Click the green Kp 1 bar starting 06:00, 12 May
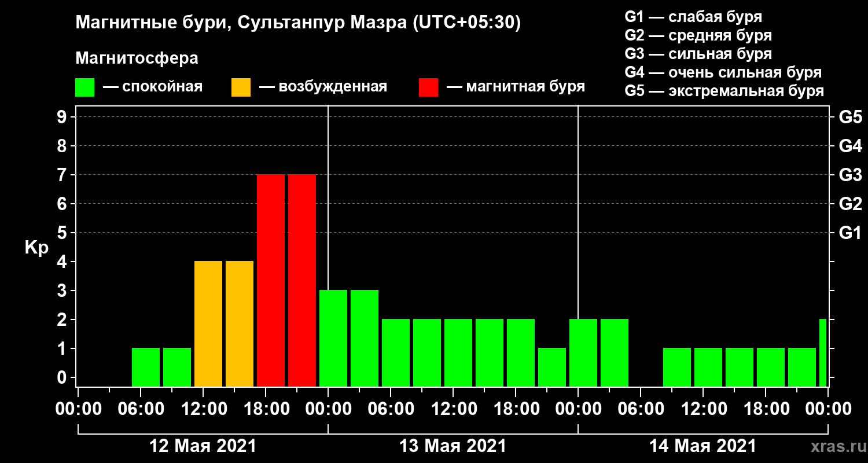This screenshot has width=868, height=463. [x=146, y=367]
